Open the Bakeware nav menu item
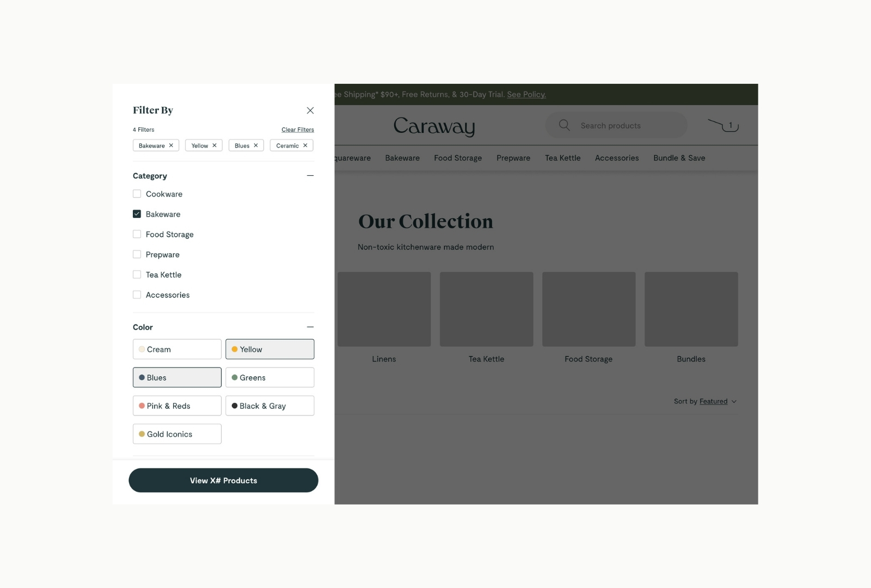Screen dimensions: 871x588 coord(402,158)
